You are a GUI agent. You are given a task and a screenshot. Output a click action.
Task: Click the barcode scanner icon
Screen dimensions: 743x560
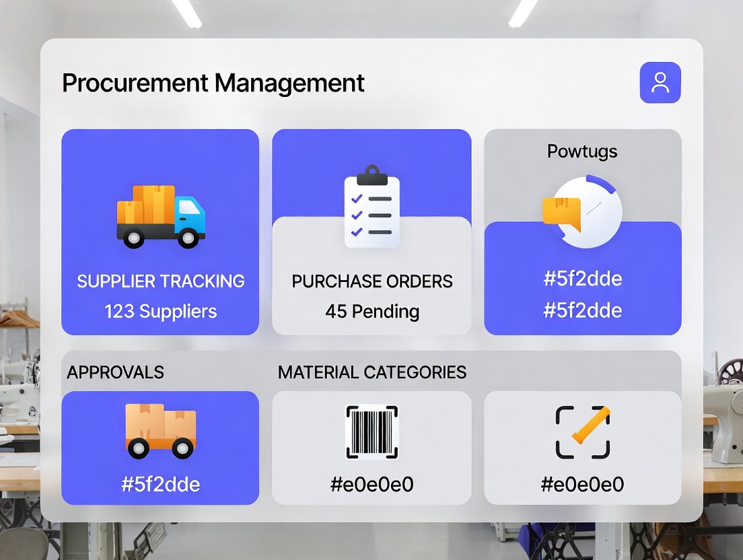[x=371, y=431]
